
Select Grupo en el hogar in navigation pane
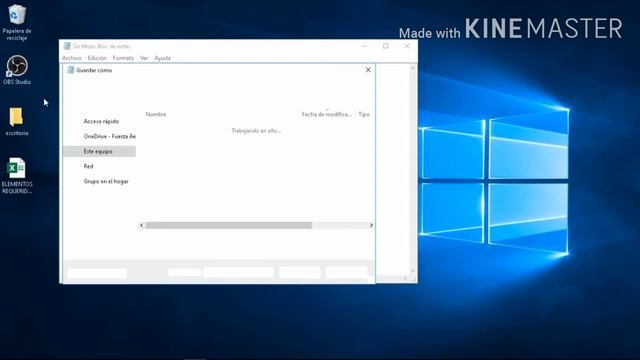[106, 181]
